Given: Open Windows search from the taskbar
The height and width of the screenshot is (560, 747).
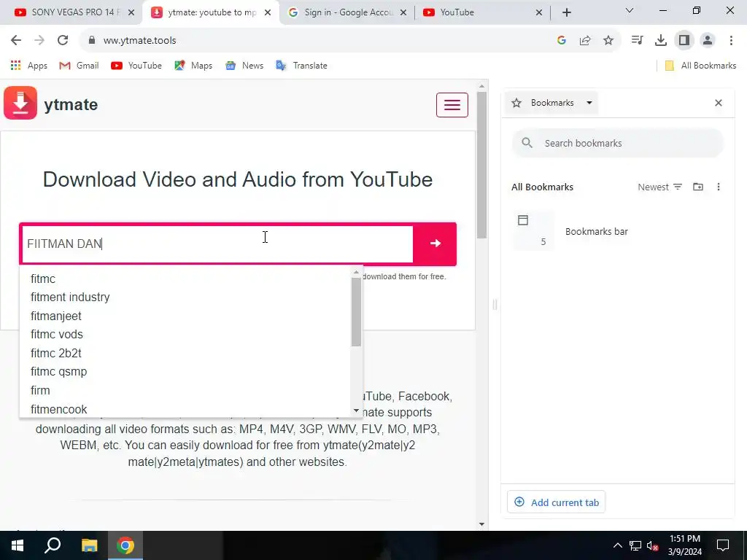Looking at the screenshot, I should point(53,545).
